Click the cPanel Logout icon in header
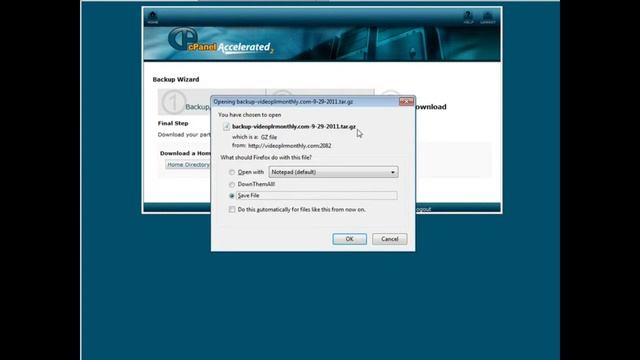 [487, 18]
